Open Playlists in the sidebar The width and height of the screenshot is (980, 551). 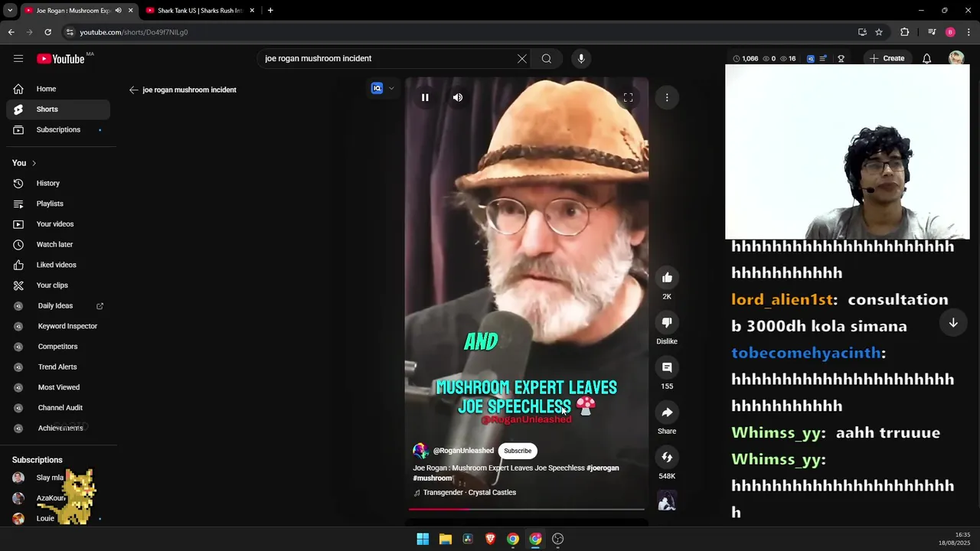(58, 204)
